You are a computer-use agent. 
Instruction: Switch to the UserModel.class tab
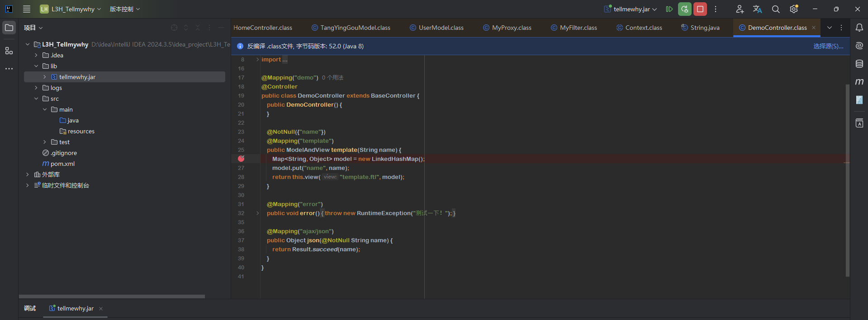[441, 28]
